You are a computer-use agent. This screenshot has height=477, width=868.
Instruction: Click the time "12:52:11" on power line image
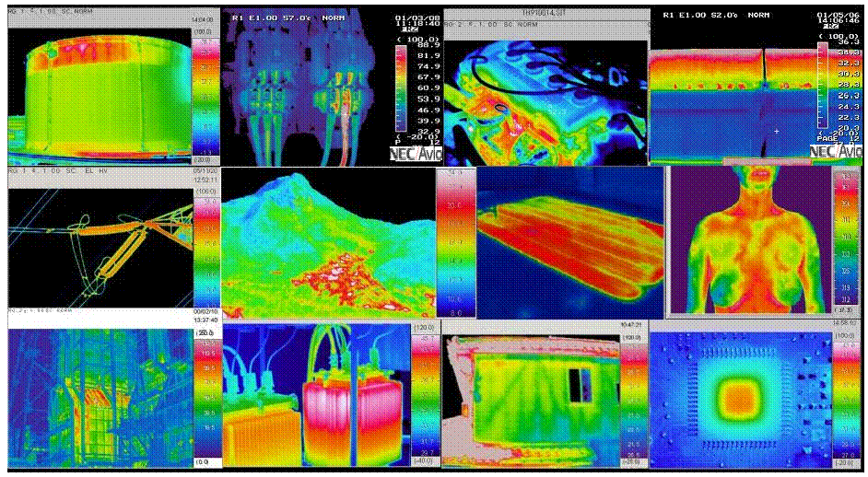click(205, 180)
